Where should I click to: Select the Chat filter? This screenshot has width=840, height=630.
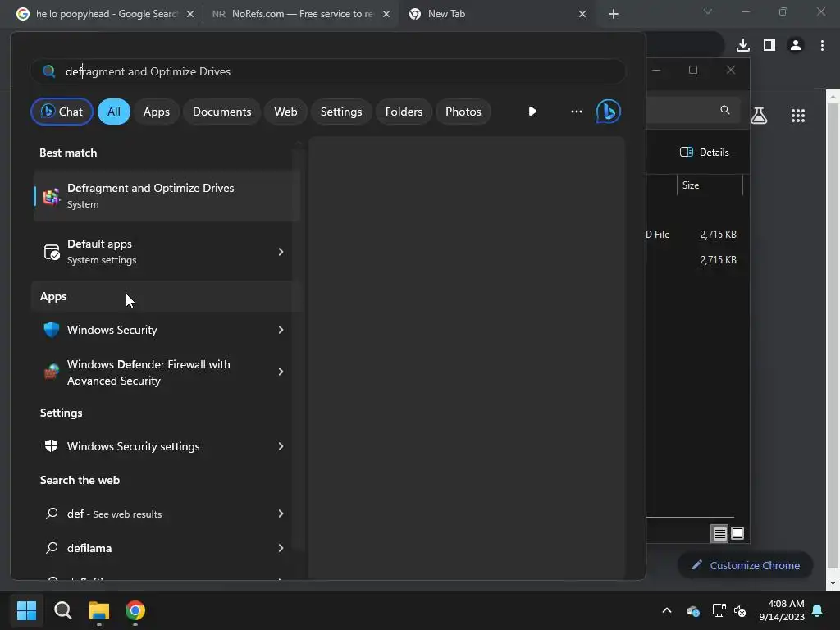click(62, 112)
